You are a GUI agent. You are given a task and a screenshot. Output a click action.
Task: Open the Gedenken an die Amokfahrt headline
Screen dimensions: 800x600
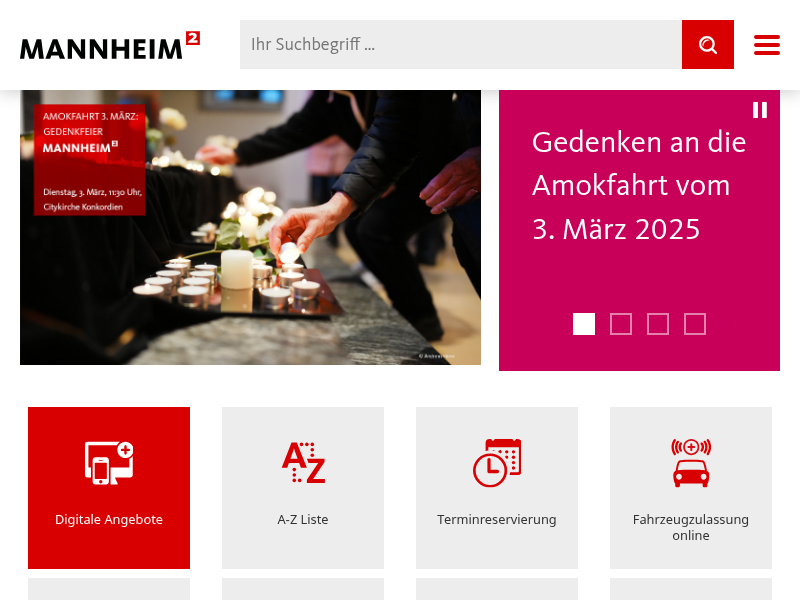pyautogui.click(x=639, y=185)
